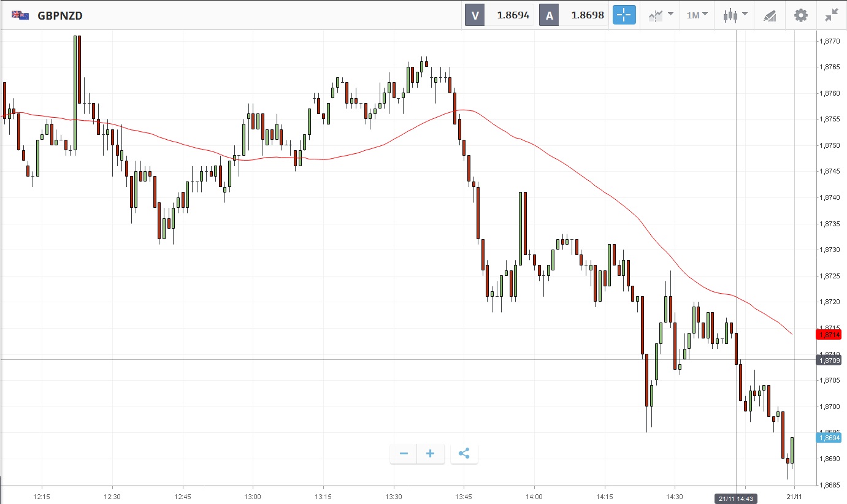Zoom in chart with plus button
Viewport: 847px width, 504px height.
pos(431,454)
